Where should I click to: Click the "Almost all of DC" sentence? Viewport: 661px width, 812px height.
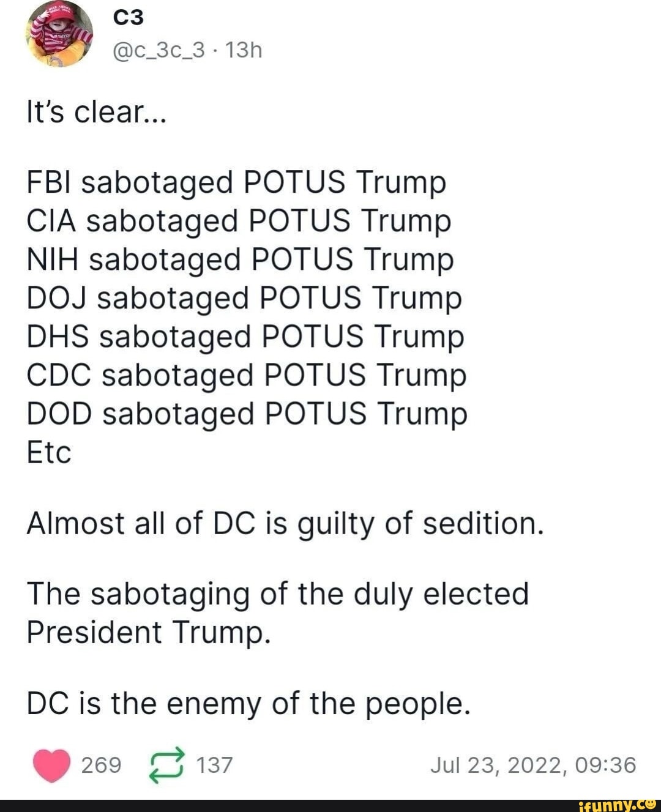pyautogui.click(x=285, y=523)
